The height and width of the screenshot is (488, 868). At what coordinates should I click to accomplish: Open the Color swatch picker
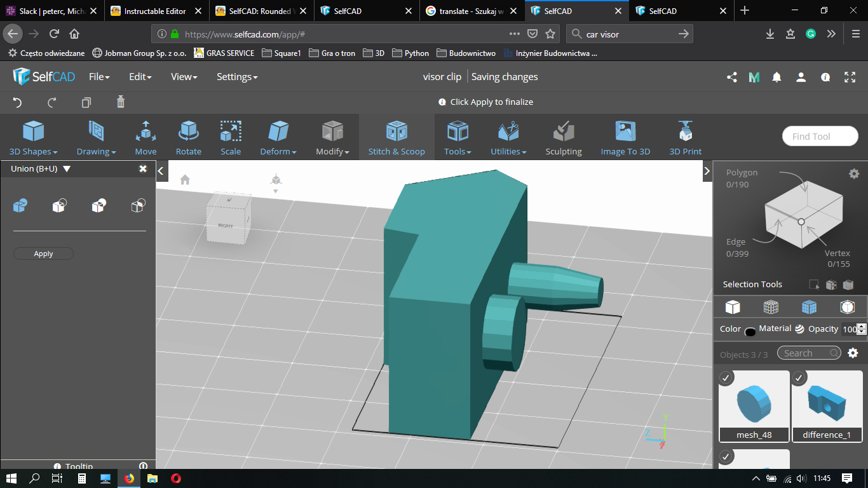click(x=750, y=331)
